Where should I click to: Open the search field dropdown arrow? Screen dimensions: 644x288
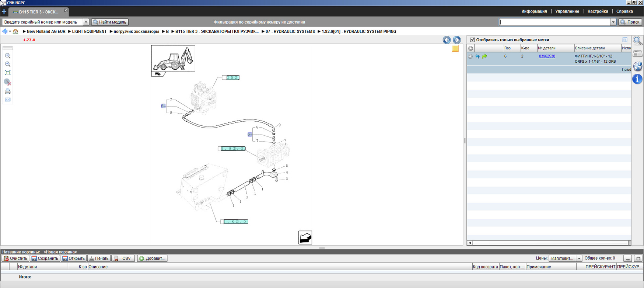pos(613,22)
